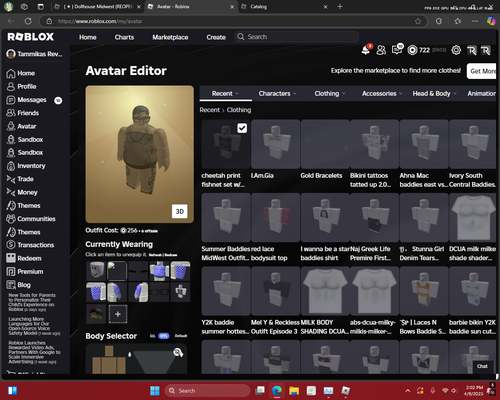
Task: Uncheck the cheetah print fishnet set item
Action: click(242, 128)
